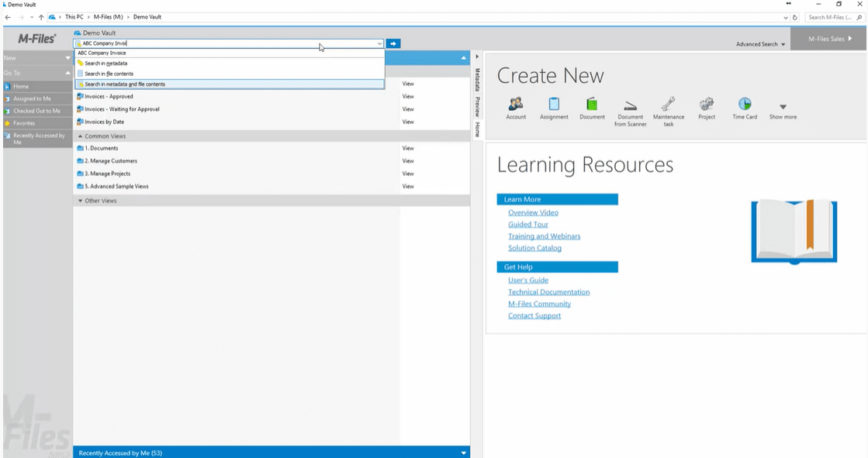
Task: Open the Maintenance task icon
Action: [668, 105]
